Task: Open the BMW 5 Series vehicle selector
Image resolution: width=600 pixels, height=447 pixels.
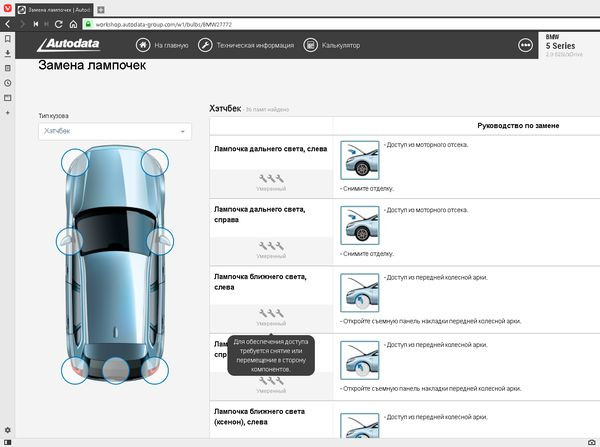Action: 566,45
